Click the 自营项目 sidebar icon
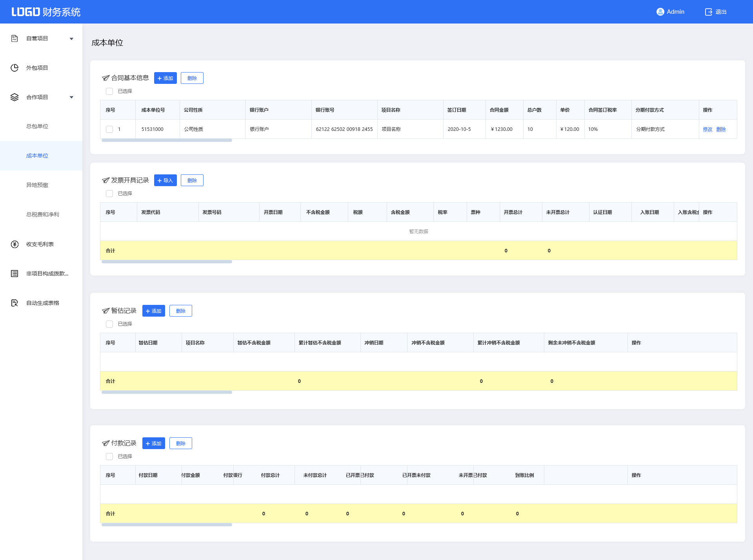 (15, 38)
